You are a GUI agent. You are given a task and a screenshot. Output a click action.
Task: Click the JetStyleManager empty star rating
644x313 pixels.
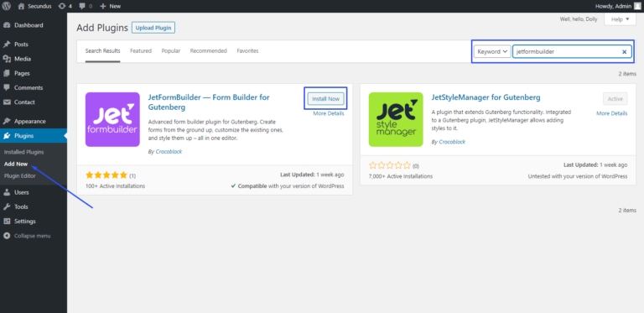tap(390, 165)
